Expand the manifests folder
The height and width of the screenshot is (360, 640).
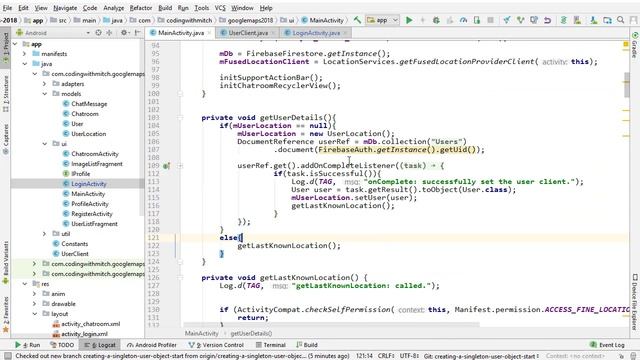click(x=24, y=54)
